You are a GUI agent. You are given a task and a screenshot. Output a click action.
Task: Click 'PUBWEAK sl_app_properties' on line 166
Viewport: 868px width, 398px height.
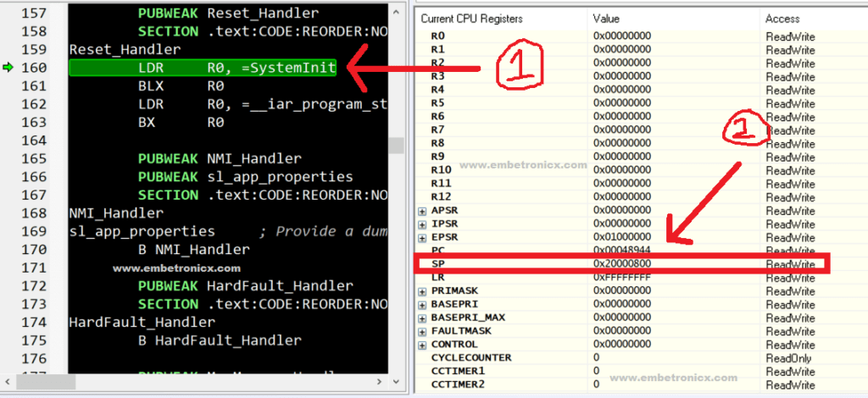pyautogui.click(x=246, y=177)
